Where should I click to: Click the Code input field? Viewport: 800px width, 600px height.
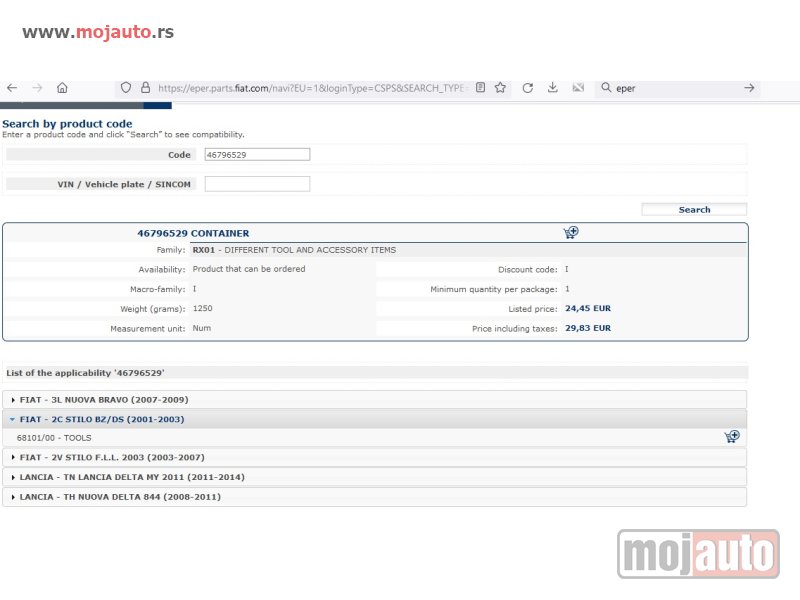tap(257, 155)
